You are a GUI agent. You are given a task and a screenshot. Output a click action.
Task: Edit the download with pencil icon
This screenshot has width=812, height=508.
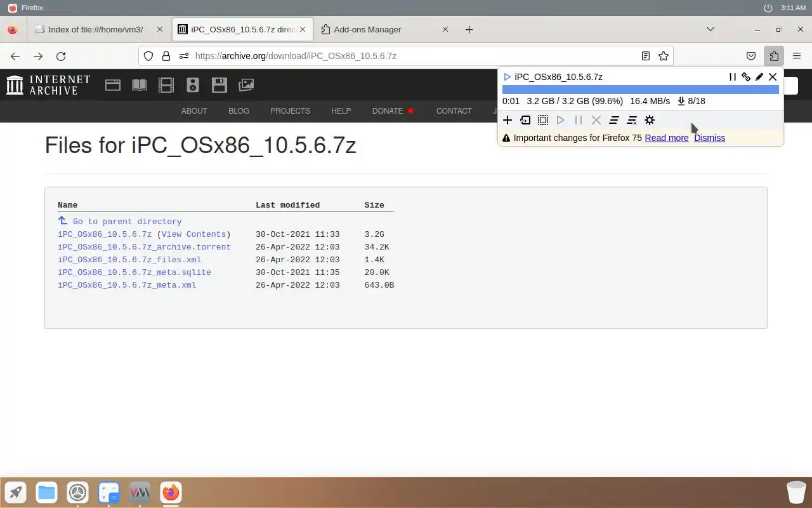759,77
